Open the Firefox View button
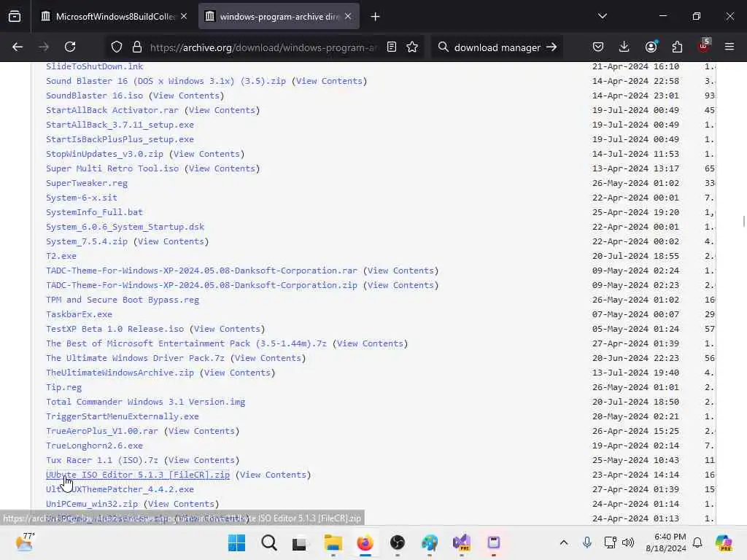This screenshot has height=560, width=747. [x=15, y=16]
